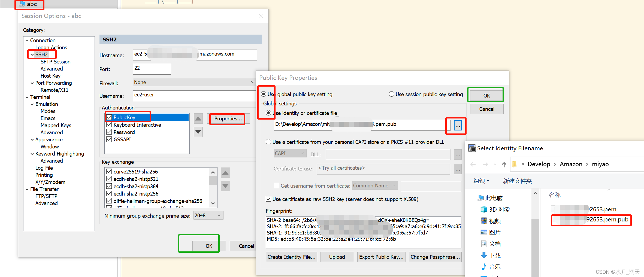Collapse the Appearance tree node
This screenshot has height=277, width=644.
pos(32,140)
